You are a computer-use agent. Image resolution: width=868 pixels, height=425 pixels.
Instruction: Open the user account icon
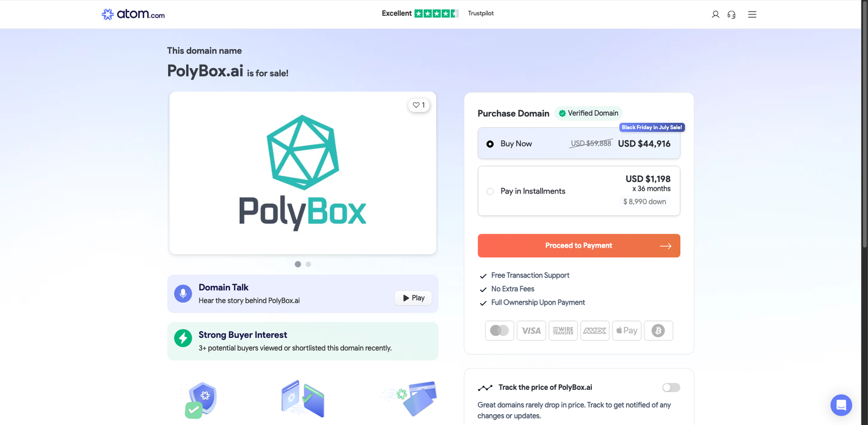tap(716, 15)
